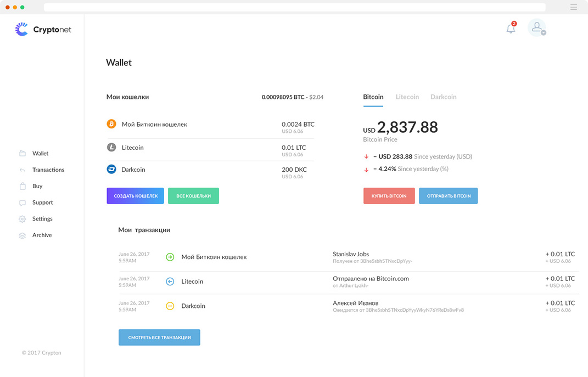Click the Litecoin coin icon in wallet list
This screenshot has width=588, height=377.
pyautogui.click(x=111, y=147)
